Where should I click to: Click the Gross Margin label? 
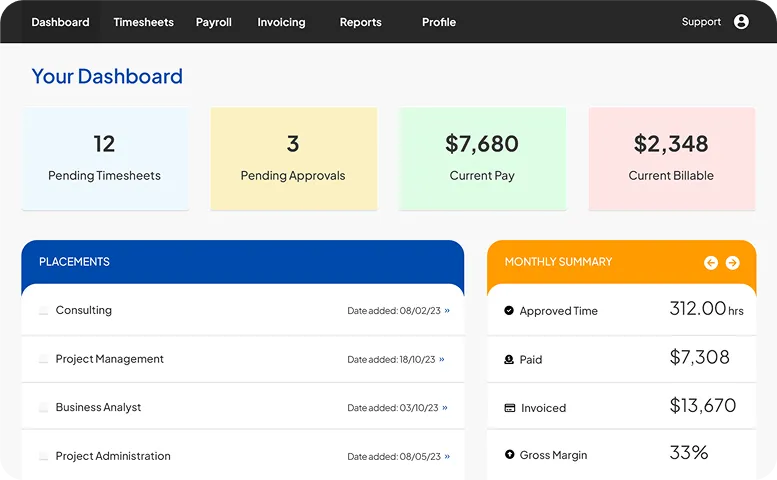pyautogui.click(x=554, y=455)
